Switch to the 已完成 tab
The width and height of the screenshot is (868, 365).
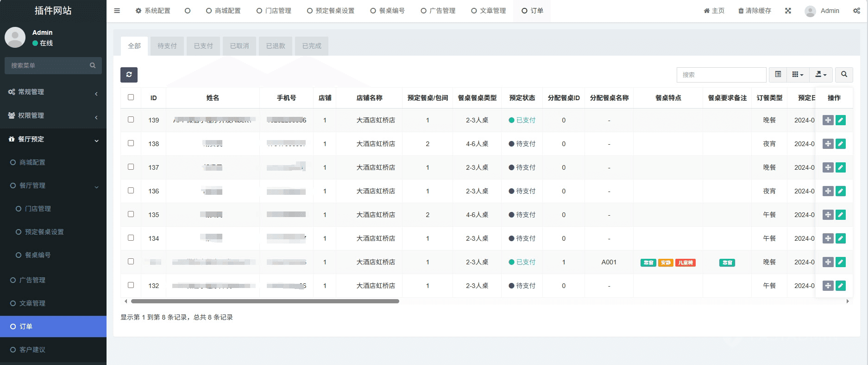pos(311,46)
